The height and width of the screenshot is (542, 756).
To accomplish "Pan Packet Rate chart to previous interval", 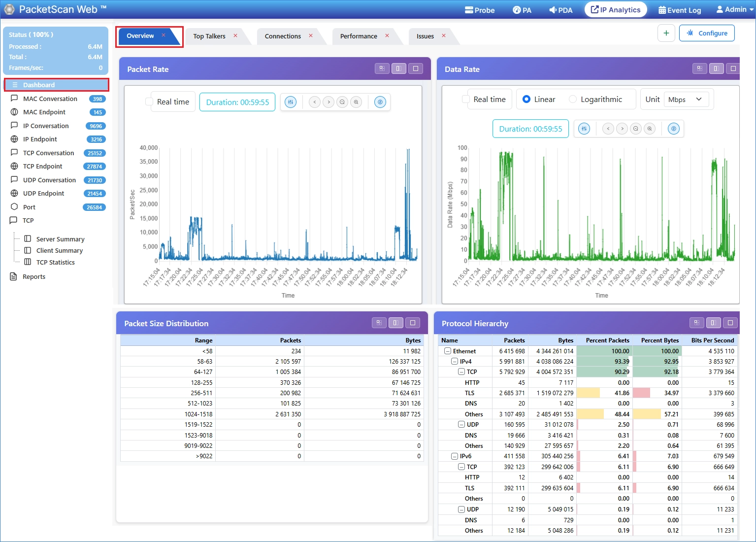I will point(315,102).
